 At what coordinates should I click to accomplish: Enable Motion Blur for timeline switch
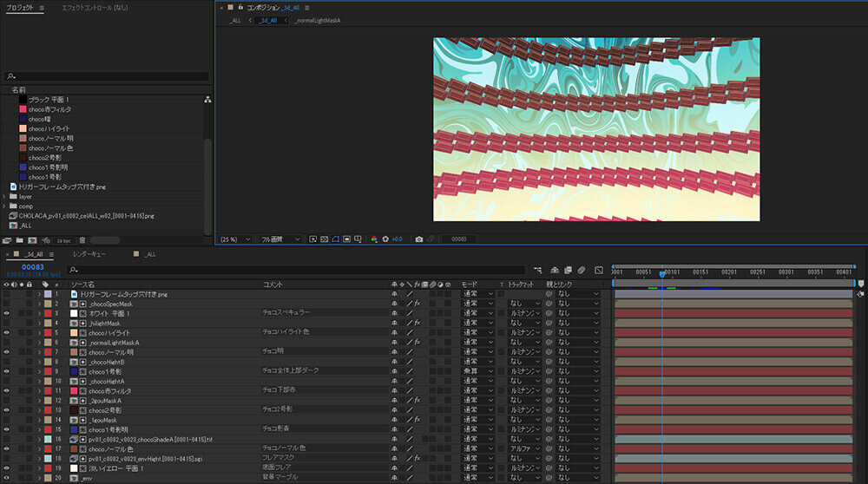582,270
